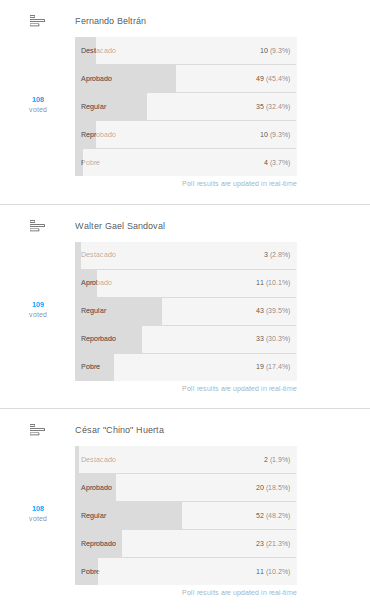Select Reprobado row with 23 votes
Viewport: 370px width, 613px height.
(x=186, y=544)
